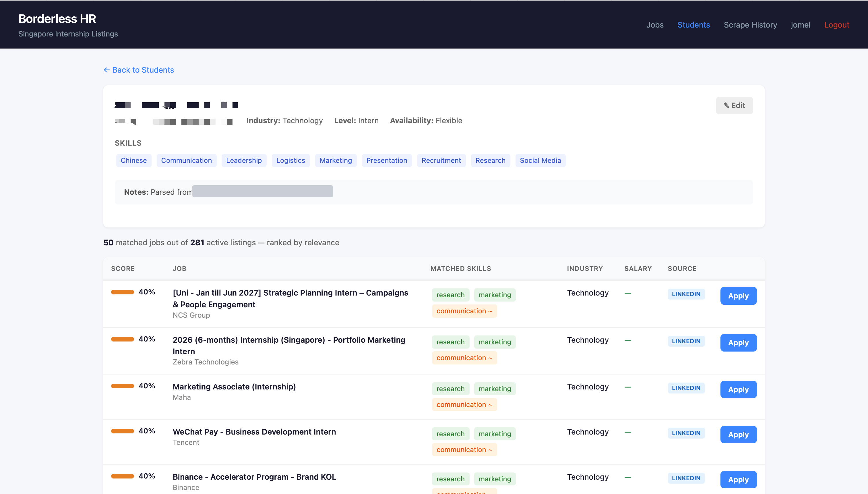Select the Leadership skill tag
The width and height of the screenshot is (868, 494).
coord(244,161)
